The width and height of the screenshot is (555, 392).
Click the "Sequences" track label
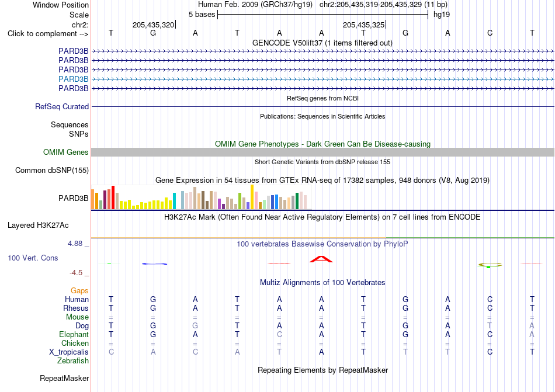(x=70, y=124)
